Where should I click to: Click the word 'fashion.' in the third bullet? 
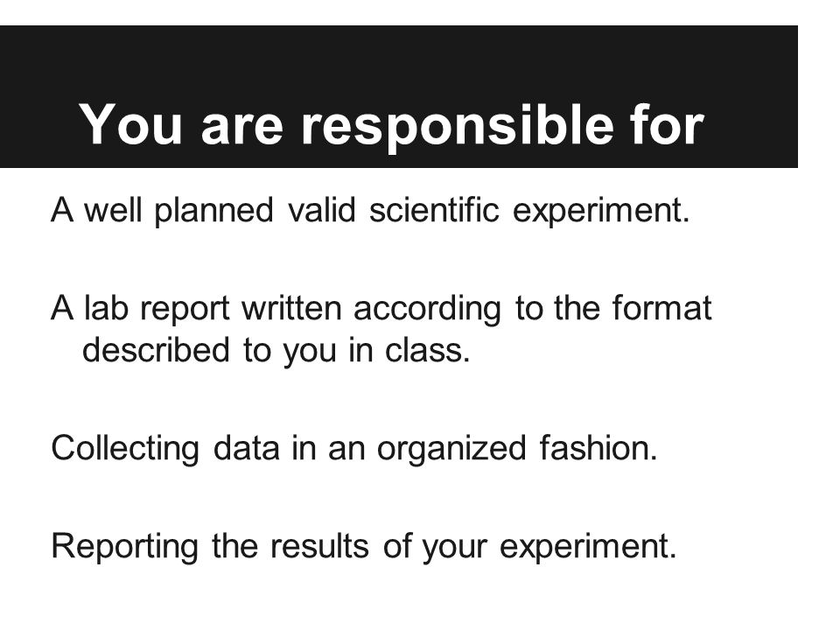coord(598,448)
